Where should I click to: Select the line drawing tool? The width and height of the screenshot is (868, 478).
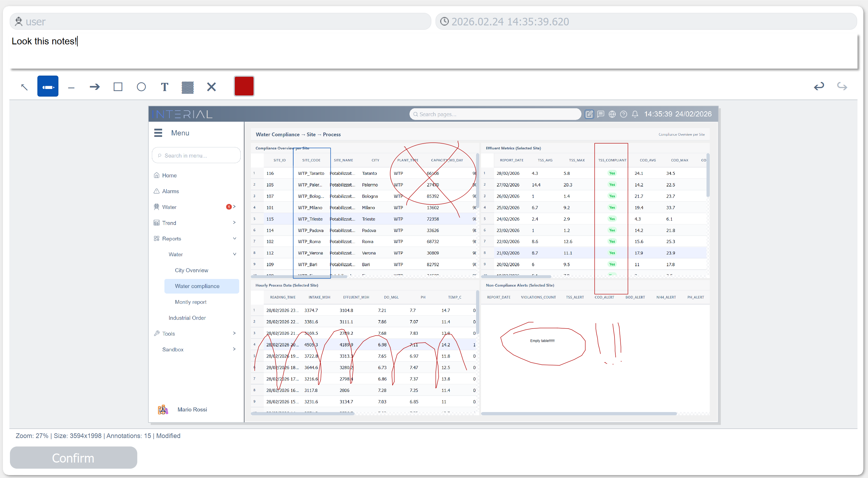[x=71, y=86]
